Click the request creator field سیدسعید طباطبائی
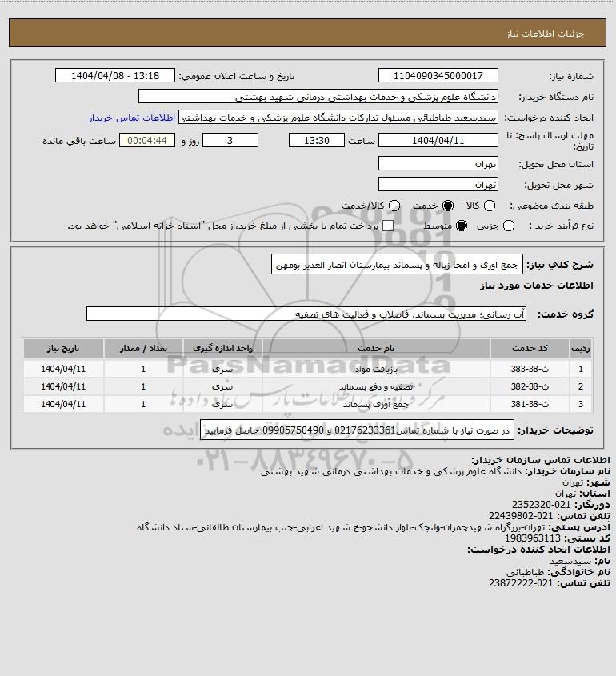The width and height of the screenshot is (616, 676). click(338, 118)
